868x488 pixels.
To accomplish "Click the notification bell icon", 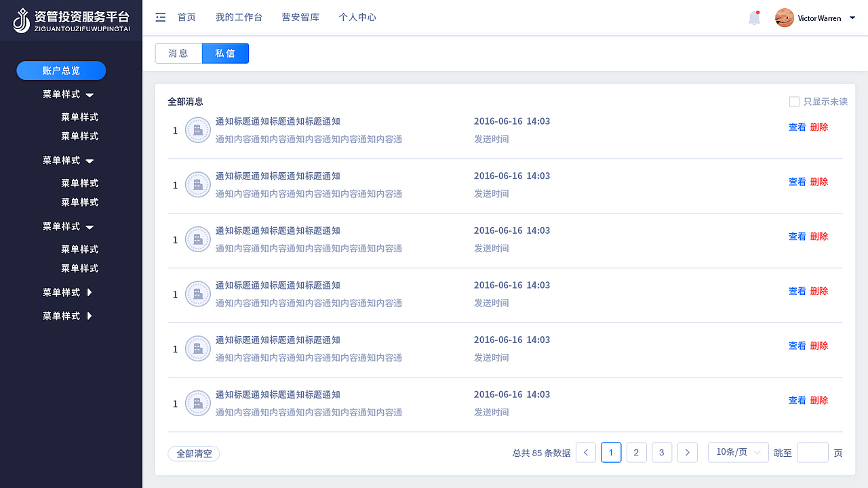I will [754, 18].
